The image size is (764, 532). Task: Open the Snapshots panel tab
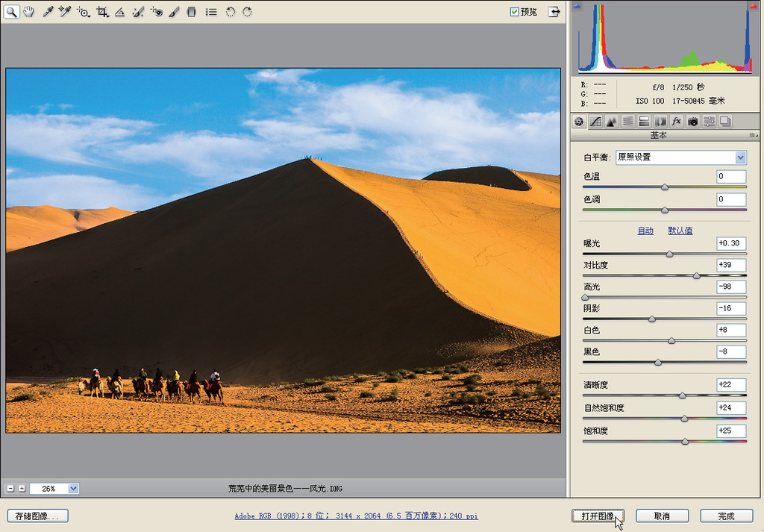click(x=725, y=122)
